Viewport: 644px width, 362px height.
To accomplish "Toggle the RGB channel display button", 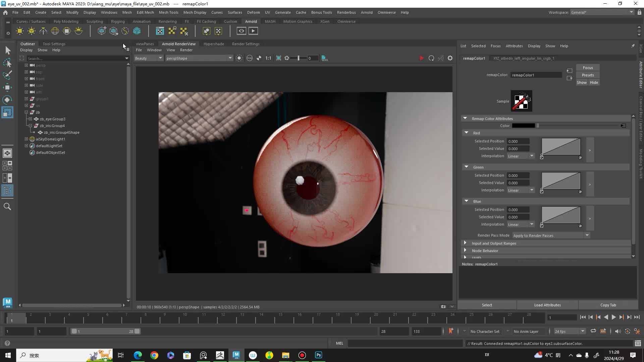I will pyautogui.click(x=249, y=58).
